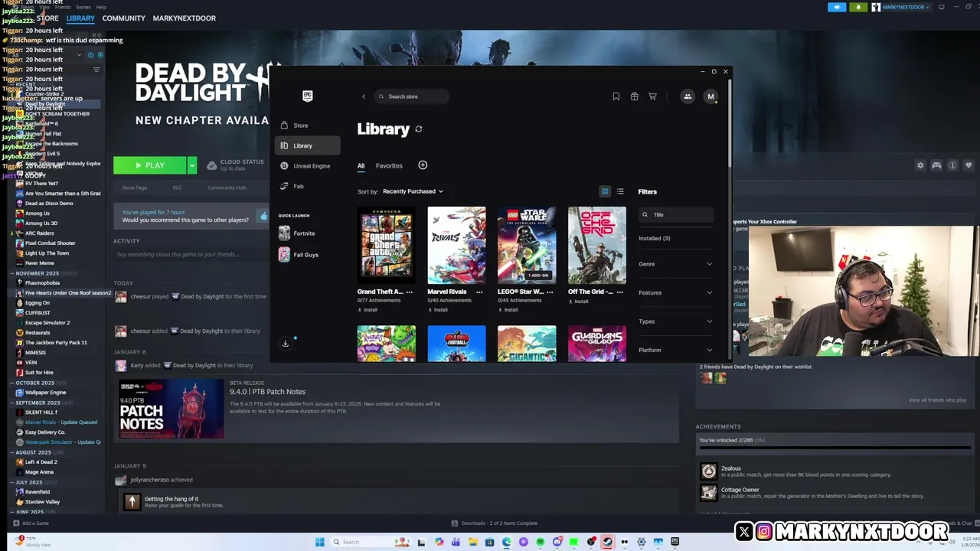The width and height of the screenshot is (980, 551).
Task: Click the Title filter field in Epic
Action: click(x=676, y=215)
